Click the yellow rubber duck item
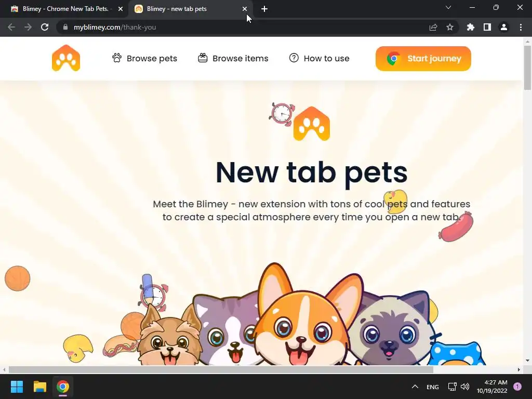The height and width of the screenshot is (399, 532). click(78, 348)
